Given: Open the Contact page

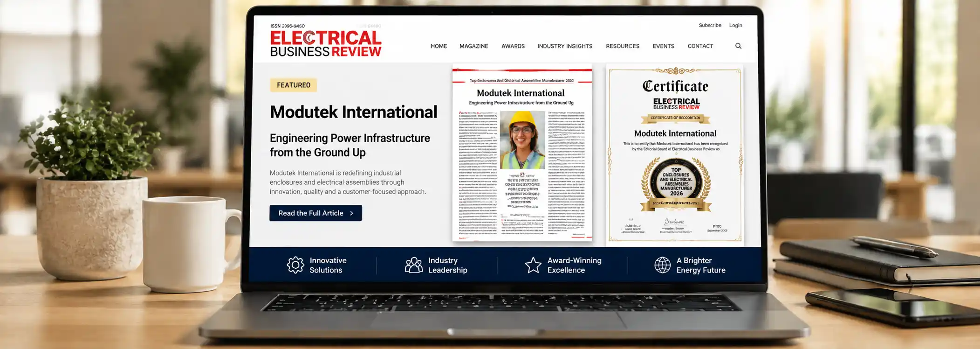Looking at the screenshot, I should 700,46.
